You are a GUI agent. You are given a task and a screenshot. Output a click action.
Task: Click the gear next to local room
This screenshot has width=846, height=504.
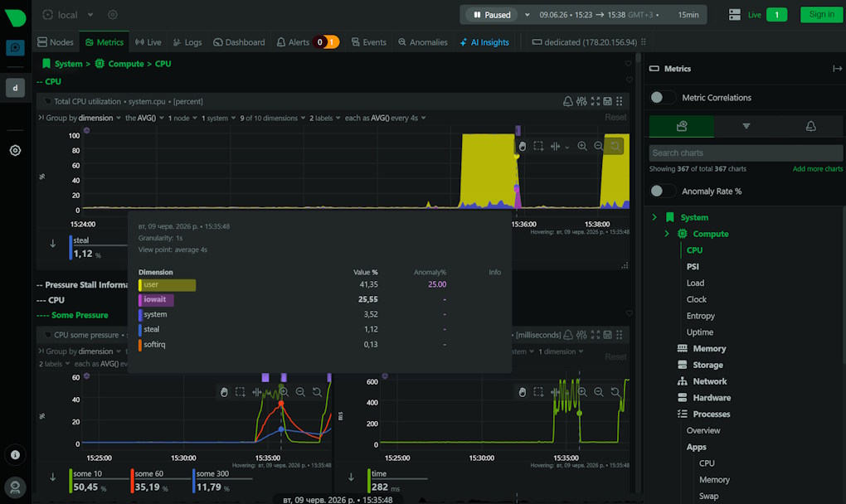tap(112, 15)
